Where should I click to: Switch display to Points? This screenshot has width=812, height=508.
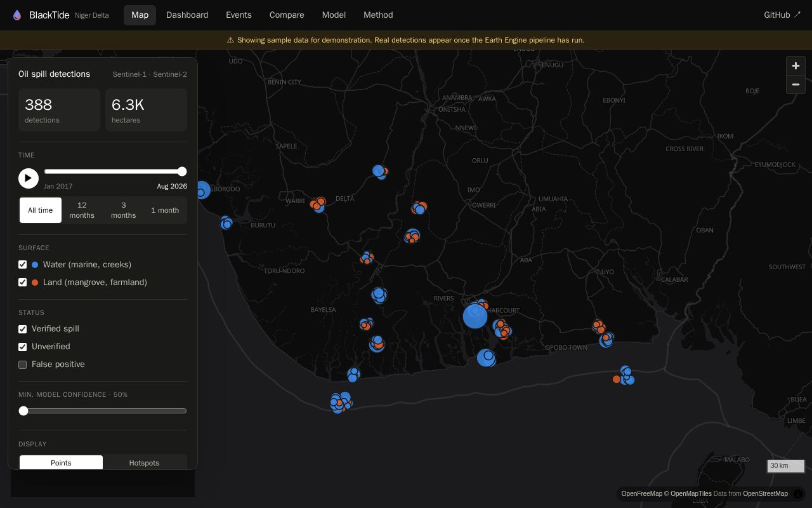(61, 463)
